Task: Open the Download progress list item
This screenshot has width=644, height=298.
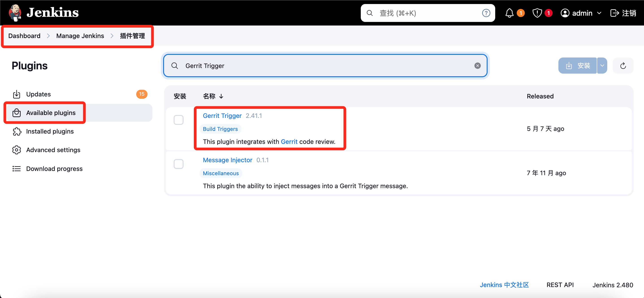Action: [x=54, y=169]
